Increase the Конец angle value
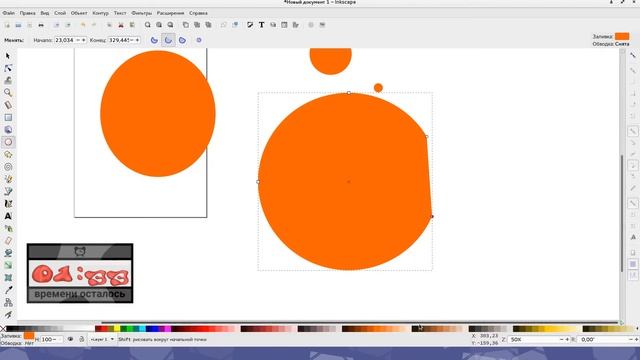Screen dimensions: 640x360 click(x=138, y=40)
